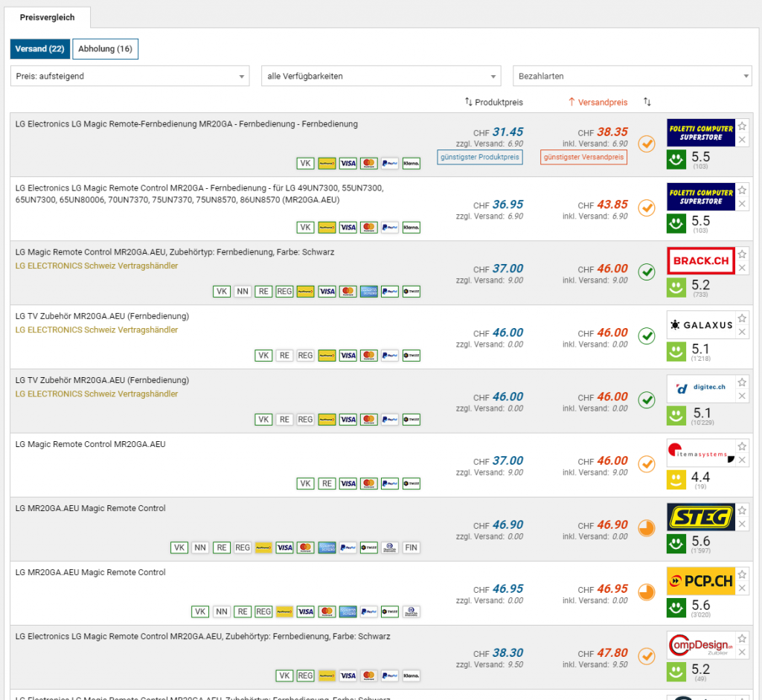The height and width of the screenshot is (700, 762).
Task: Hide the STEG shop using its X icon
Action: coord(742,524)
